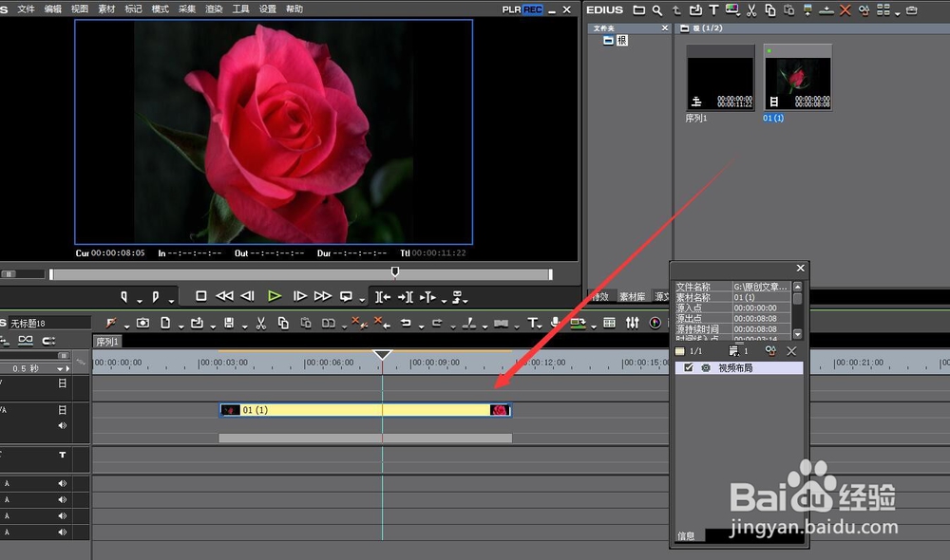
Task: Mute the VA track audio speaker
Action: point(62,425)
